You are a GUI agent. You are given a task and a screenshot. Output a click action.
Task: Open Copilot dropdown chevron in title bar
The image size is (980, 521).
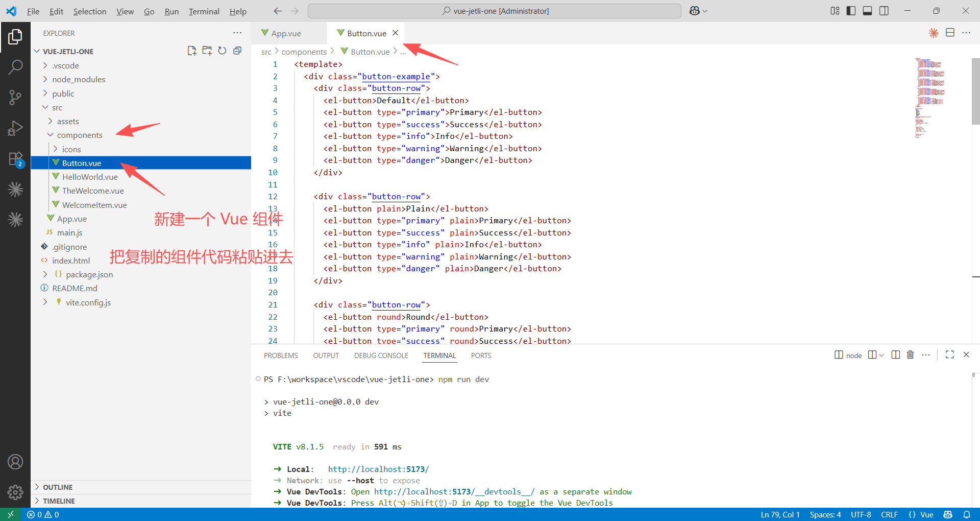point(705,11)
